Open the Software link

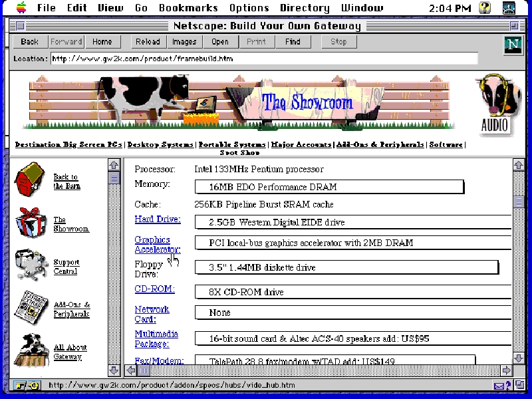pyautogui.click(x=446, y=145)
